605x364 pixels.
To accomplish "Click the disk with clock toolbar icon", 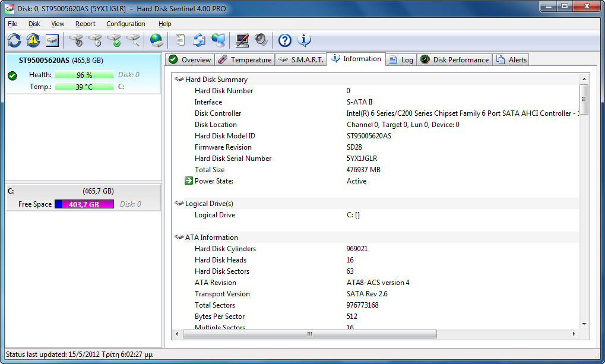I will [x=95, y=40].
